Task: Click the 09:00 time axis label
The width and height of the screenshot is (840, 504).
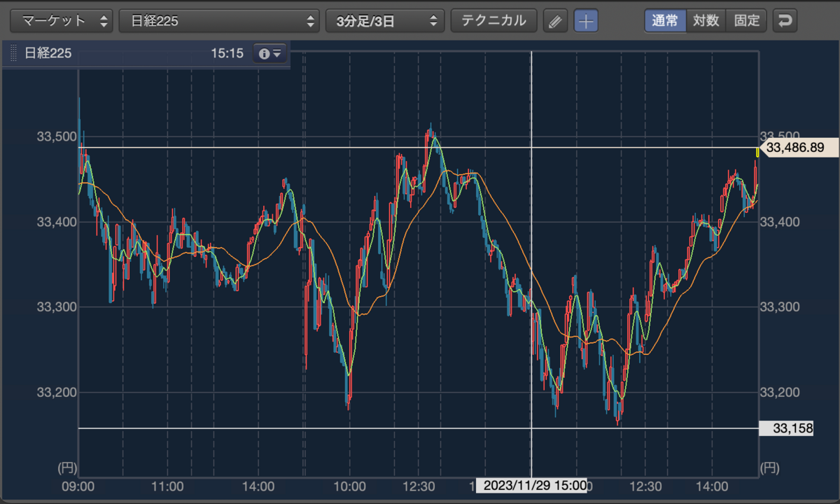Action: [78, 486]
